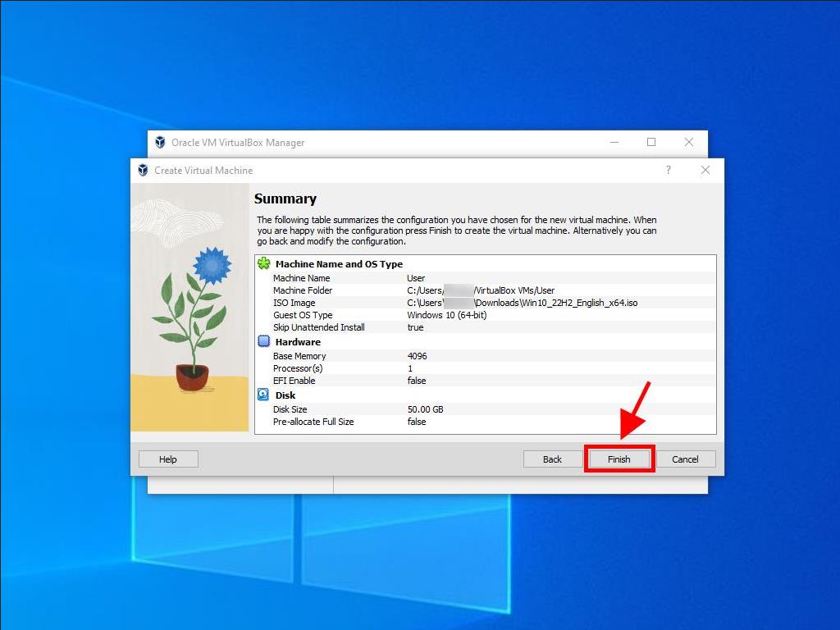Click the blue chip Hardware section icon

pyautogui.click(x=264, y=342)
